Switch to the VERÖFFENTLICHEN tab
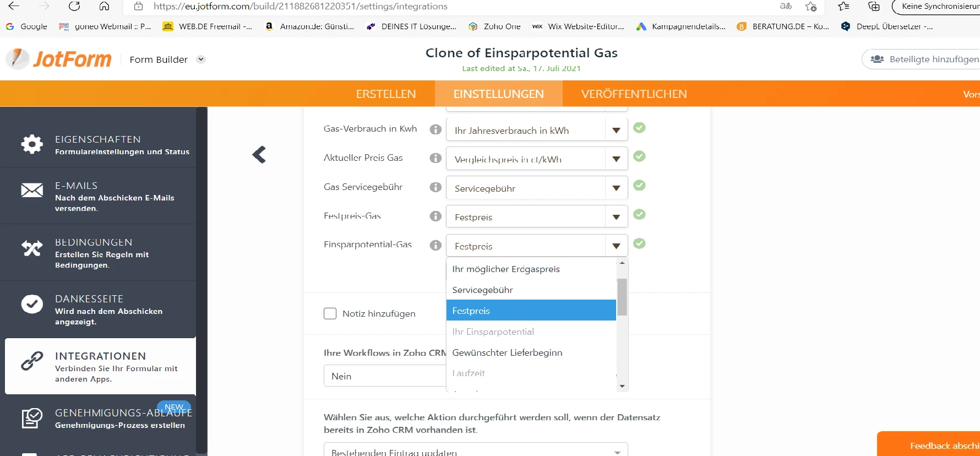The image size is (980, 456). [x=634, y=94]
